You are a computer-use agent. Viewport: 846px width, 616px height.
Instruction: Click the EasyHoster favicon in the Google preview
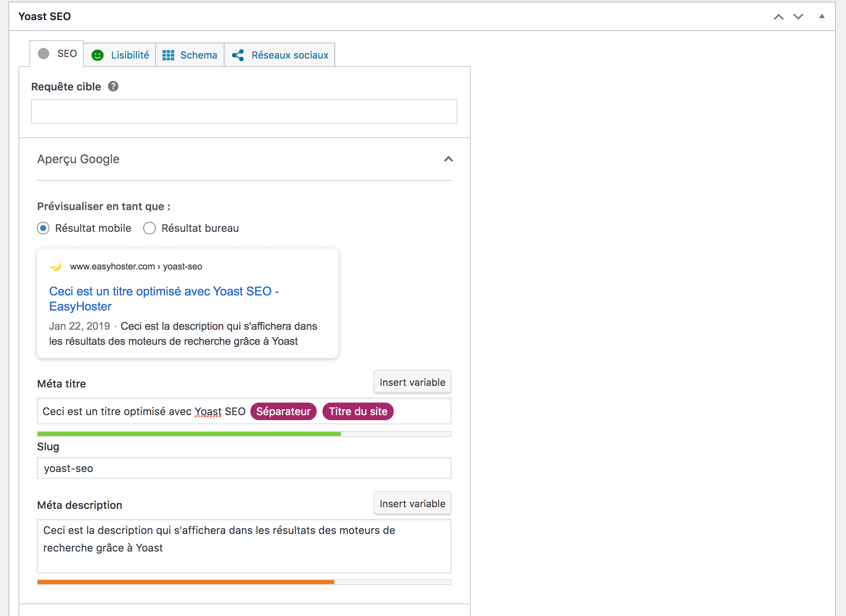click(55, 266)
